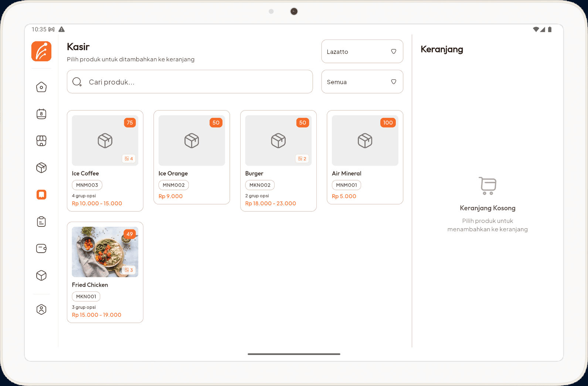
Task: Click the Air Mineral stock badge 100
Action: coord(388,123)
